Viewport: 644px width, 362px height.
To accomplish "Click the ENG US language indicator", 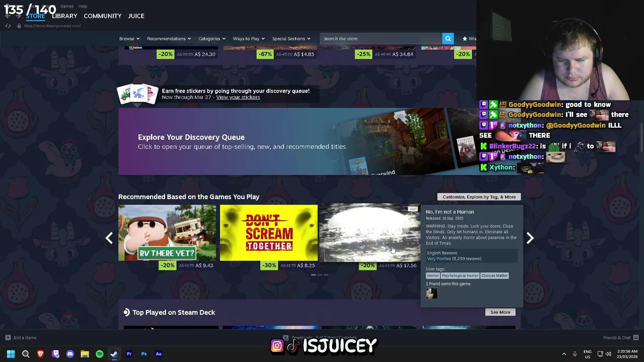I will pyautogui.click(x=588, y=354).
